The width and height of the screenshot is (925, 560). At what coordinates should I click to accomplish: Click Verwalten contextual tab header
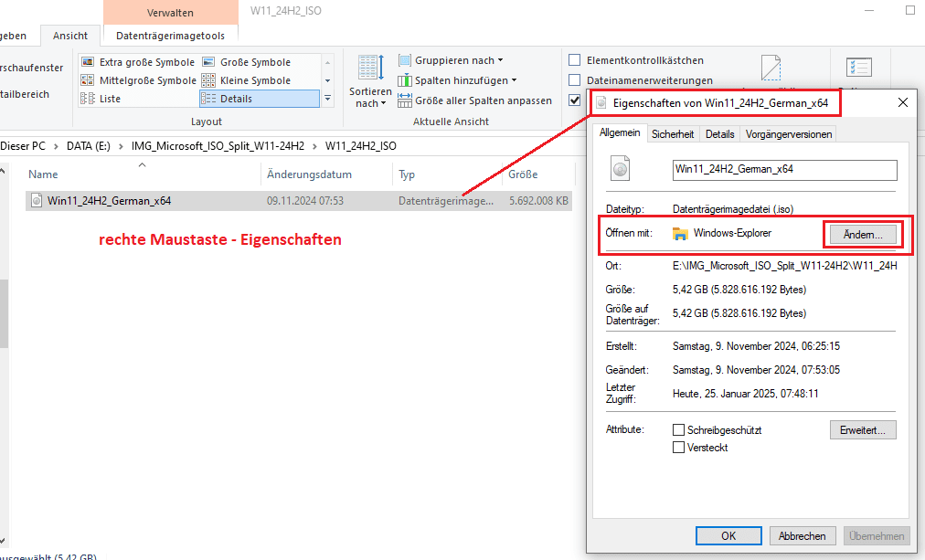(x=171, y=13)
